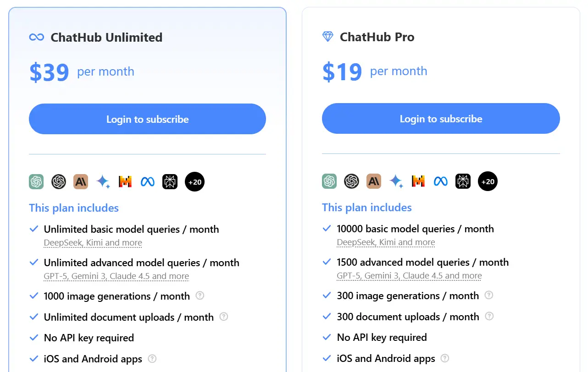
Task: Open the "DeepSeek, Kimi and more" link in Unlimited
Action: coord(93,243)
